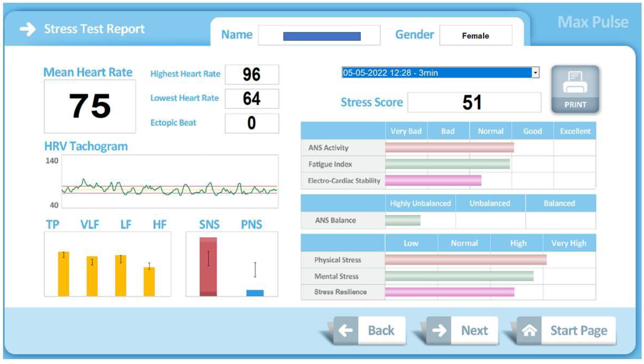The width and height of the screenshot is (644, 364).
Task: Click the Next right-arrow icon
Action: tap(439, 330)
